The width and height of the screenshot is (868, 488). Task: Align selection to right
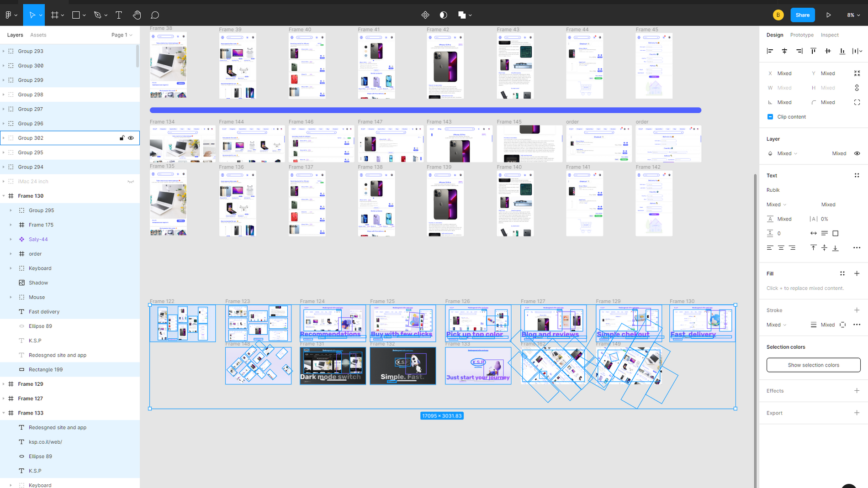click(799, 51)
